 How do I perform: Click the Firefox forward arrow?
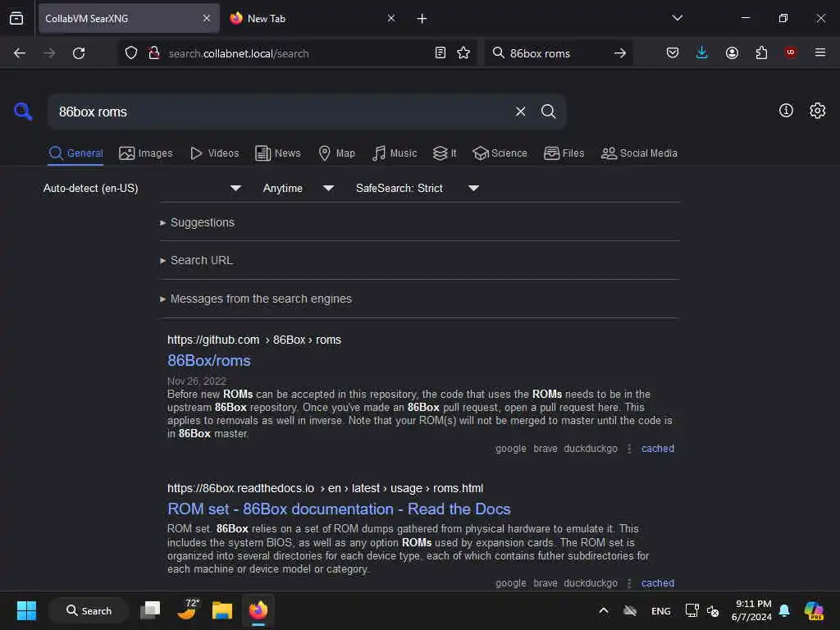[49, 53]
